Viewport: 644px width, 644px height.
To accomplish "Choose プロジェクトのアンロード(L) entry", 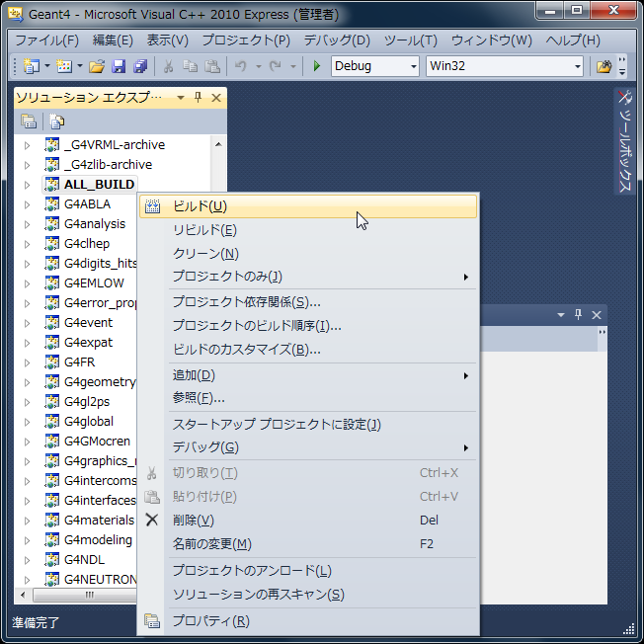I will coord(308,571).
